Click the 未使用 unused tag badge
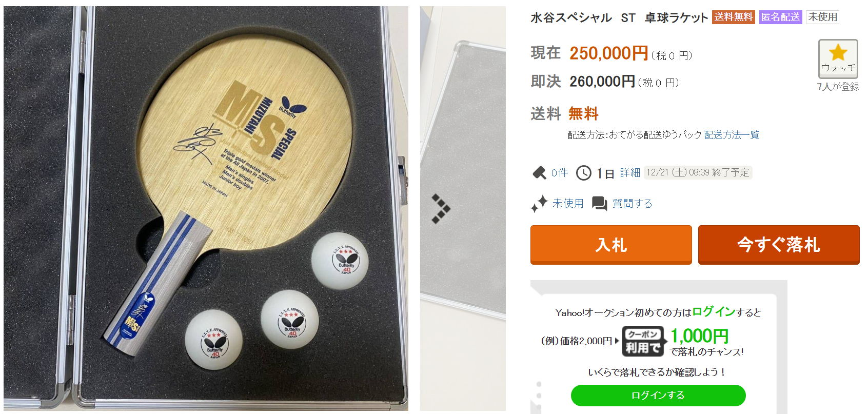The width and height of the screenshot is (868, 414). (822, 17)
